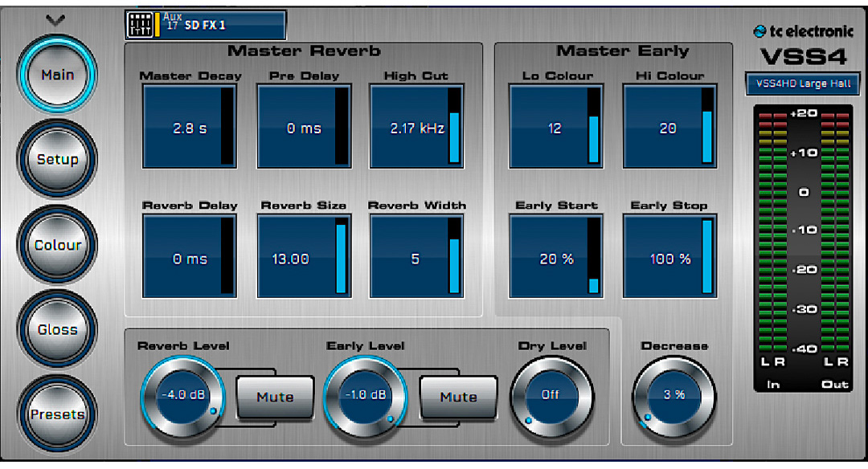Mute the Early Level
Image resolution: width=868 pixels, height=469 pixels.
(x=458, y=397)
